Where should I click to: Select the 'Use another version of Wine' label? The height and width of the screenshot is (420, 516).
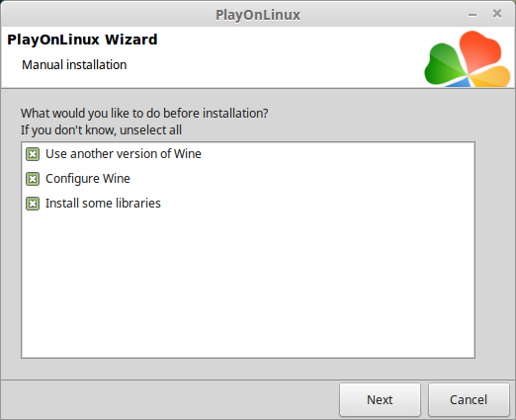pos(124,154)
